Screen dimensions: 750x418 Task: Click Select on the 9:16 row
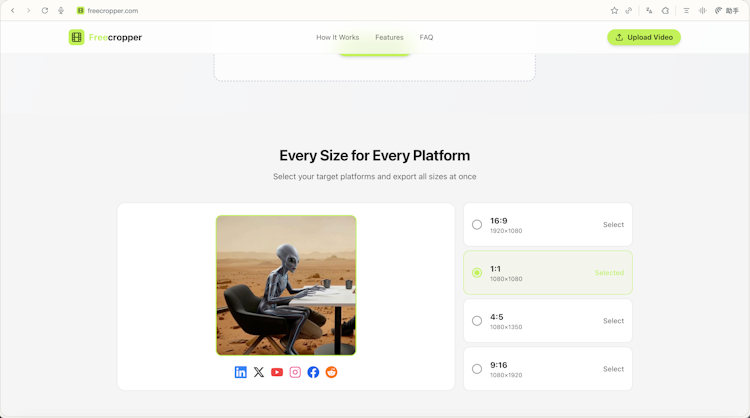[613, 369]
